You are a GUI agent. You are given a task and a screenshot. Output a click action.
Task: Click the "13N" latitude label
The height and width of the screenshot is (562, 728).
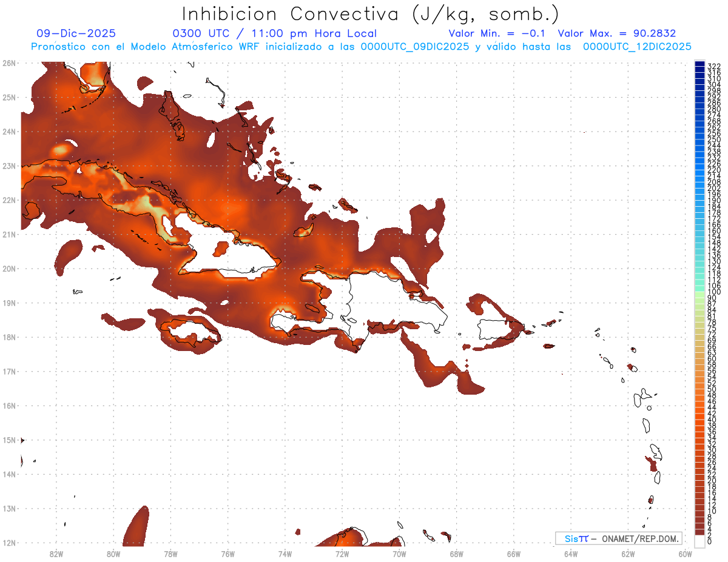(8, 508)
